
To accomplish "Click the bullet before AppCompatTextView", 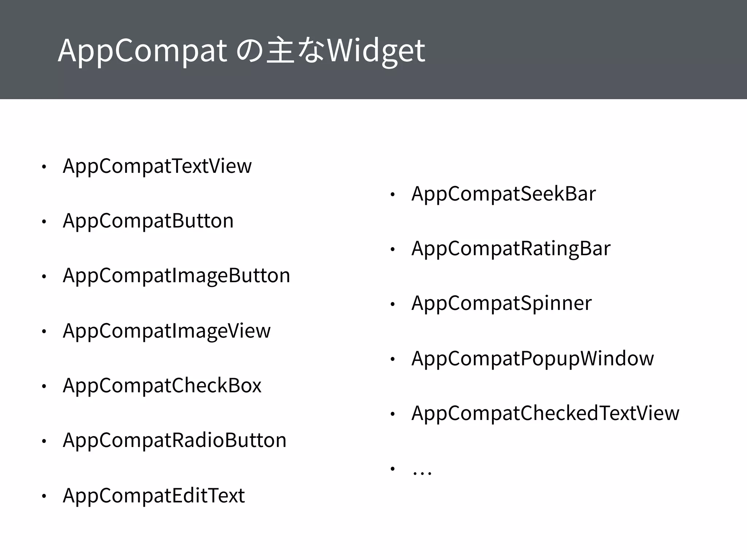I will tap(44, 167).
